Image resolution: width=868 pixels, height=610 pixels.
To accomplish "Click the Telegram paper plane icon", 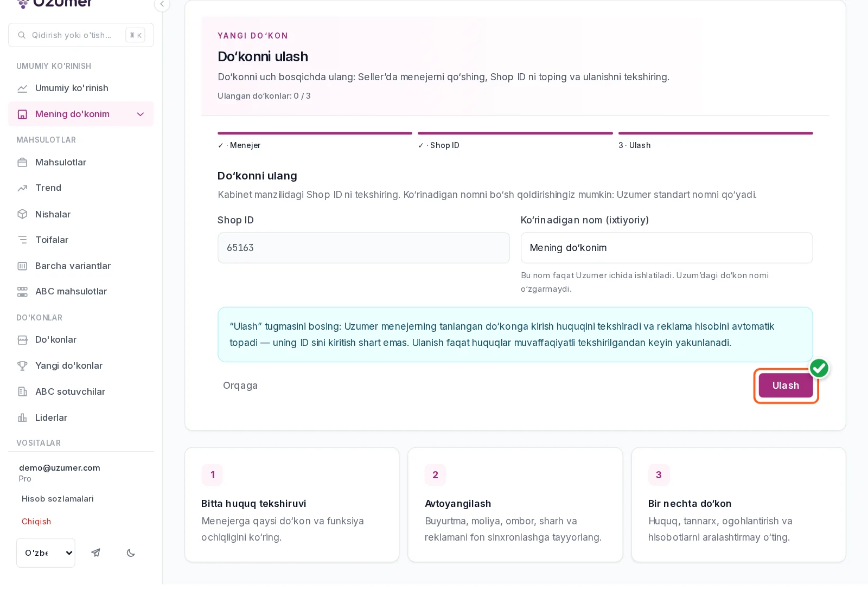I will [x=96, y=553].
